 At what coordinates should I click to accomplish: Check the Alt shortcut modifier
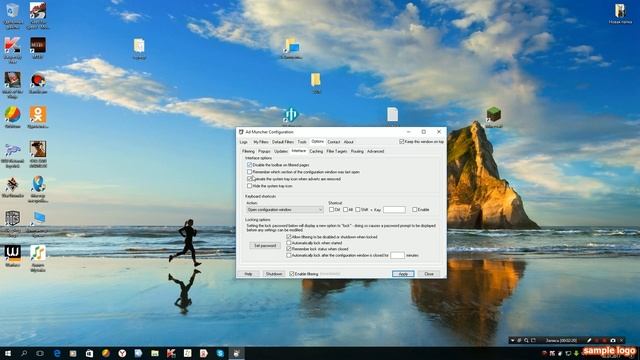coord(345,209)
